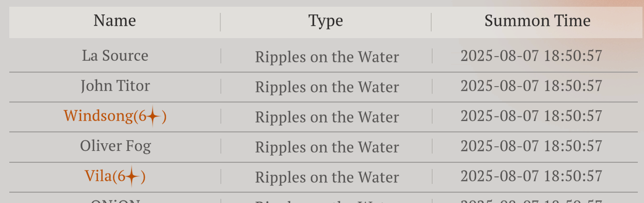Select the John Titor name entry
644x203 pixels.
coord(115,86)
